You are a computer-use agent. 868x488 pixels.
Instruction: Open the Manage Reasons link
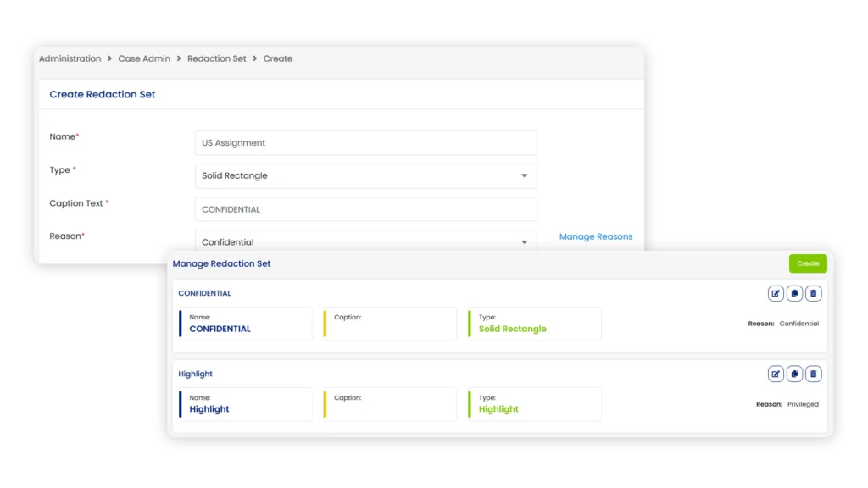[x=596, y=236]
